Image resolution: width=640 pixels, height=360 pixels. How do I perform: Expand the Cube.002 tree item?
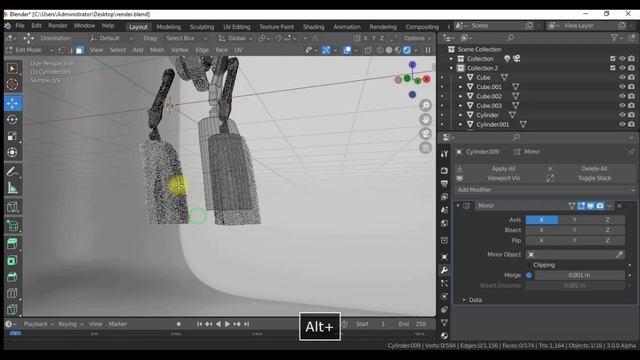460,96
